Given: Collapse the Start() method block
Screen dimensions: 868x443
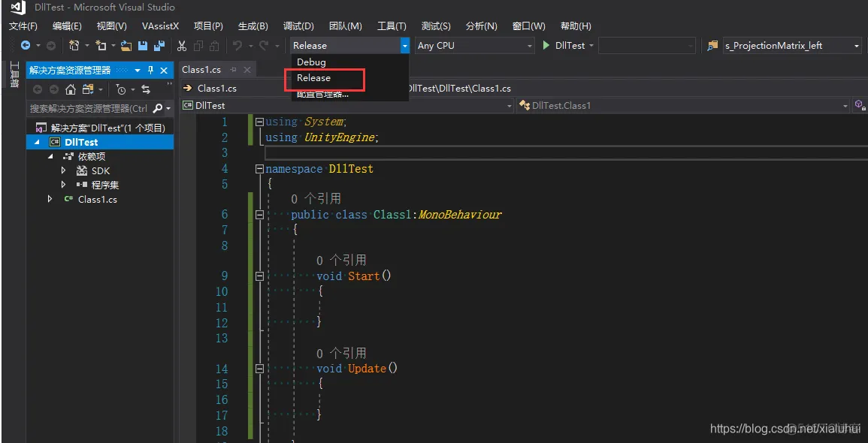Looking at the screenshot, I should [x=259, y=276].
